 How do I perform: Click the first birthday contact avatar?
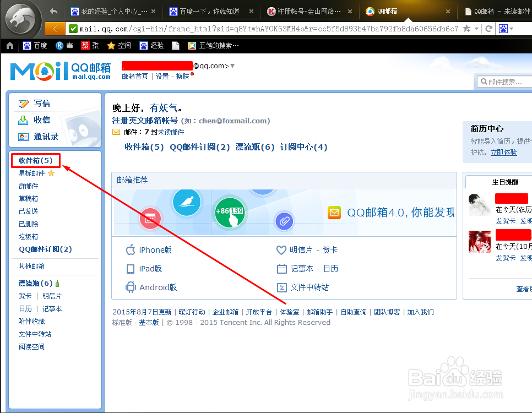click(x=480, y=205)
